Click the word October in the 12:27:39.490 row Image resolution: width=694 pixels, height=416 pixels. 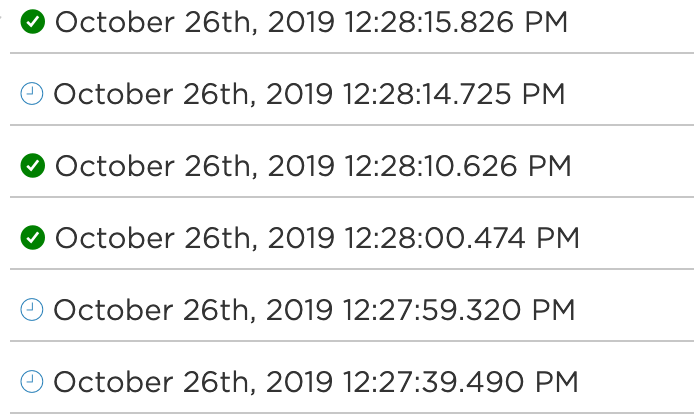(x=113, y=382)
